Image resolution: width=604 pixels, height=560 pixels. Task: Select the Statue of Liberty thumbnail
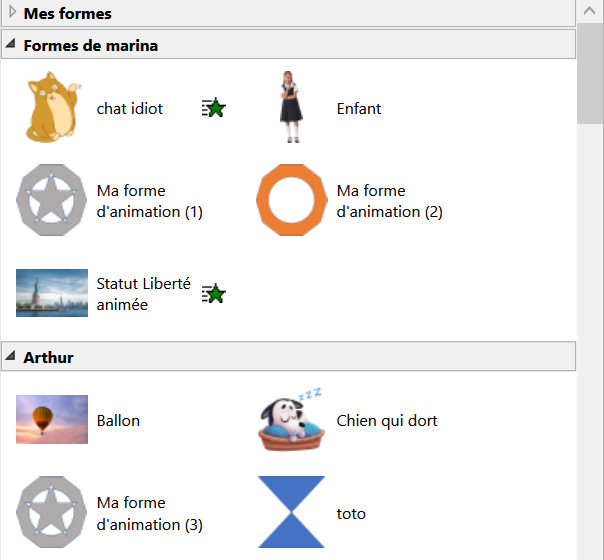tap(52, 294)
